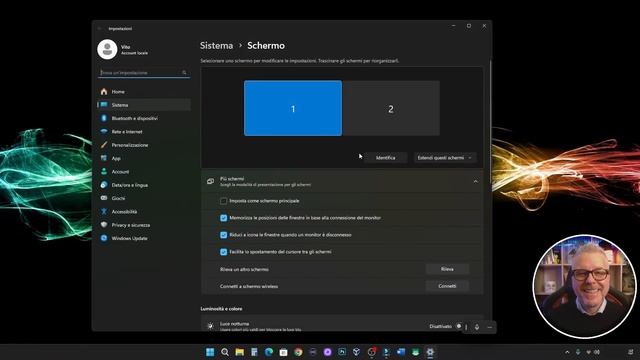Open Personalizzazione settings section
Image resolution: width=640 pixels, height=360 pixels.
click(x=144, y=145)
